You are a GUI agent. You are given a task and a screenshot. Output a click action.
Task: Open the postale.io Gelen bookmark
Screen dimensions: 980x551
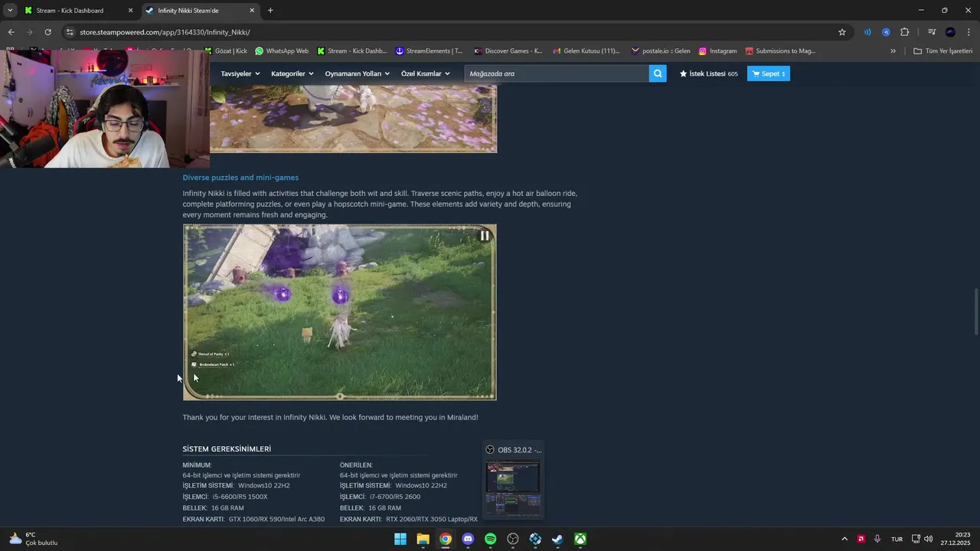pos(661,51)
